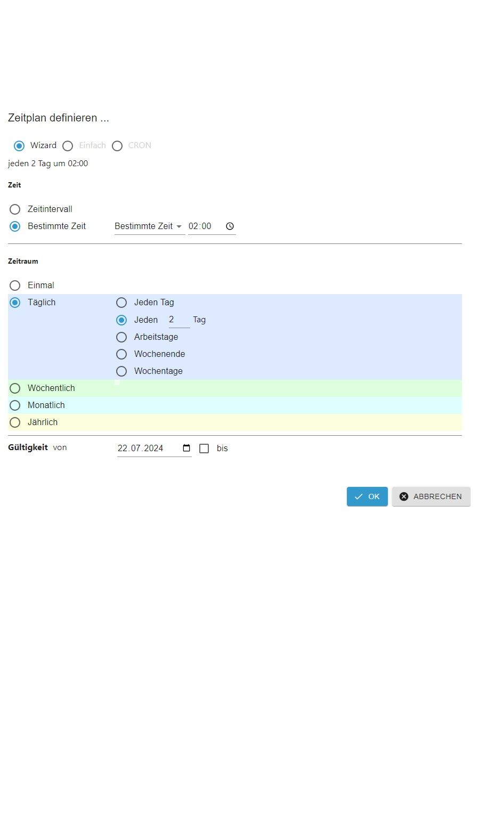Open the clock time picker icon

[230, 226]
